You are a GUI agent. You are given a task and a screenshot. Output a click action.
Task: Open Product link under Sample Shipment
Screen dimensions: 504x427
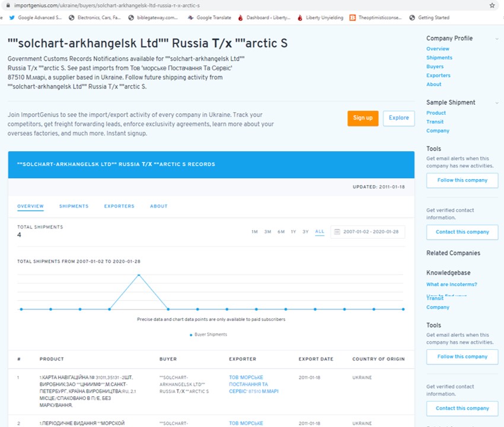point(436,113)
